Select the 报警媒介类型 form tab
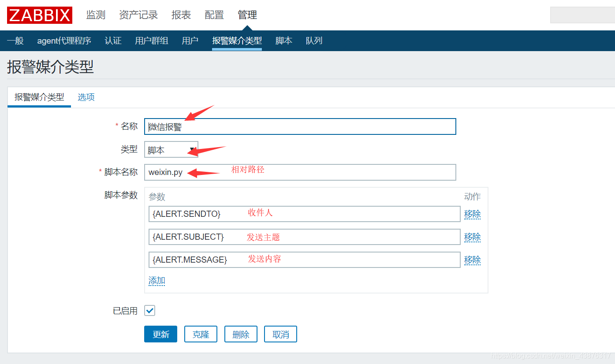 [x=39, y=97]
